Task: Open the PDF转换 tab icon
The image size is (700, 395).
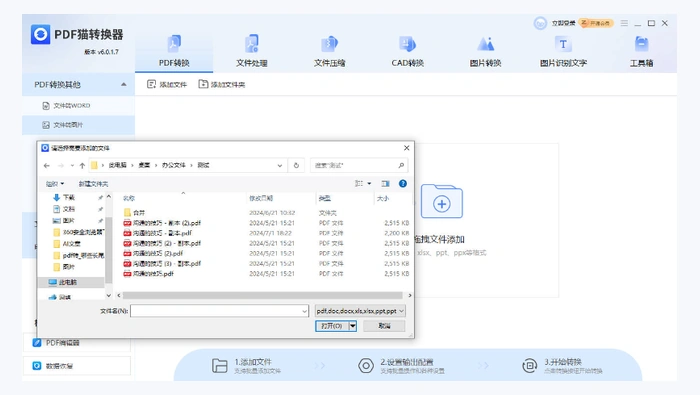Action: pos(174,44)
